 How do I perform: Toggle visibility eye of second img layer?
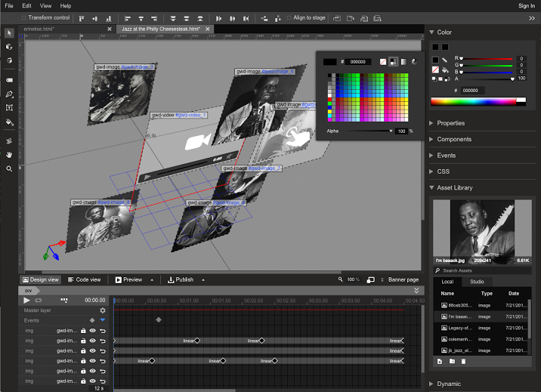(x=93, y=341)
